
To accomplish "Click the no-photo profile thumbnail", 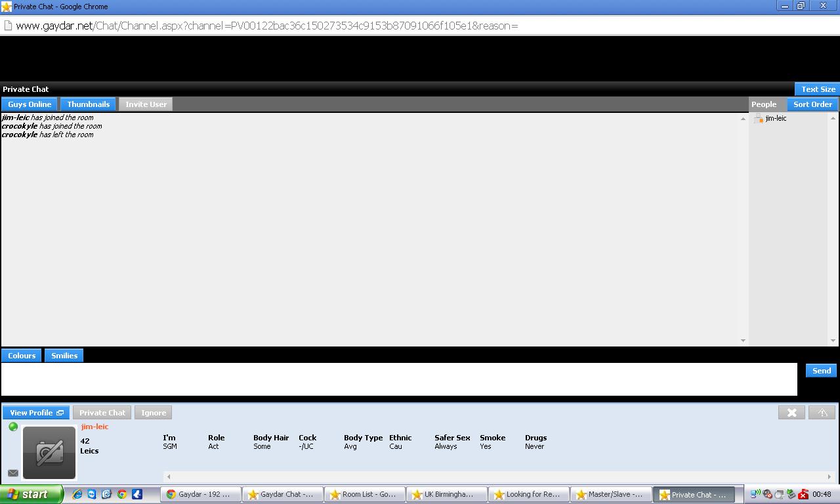I will click(x=49, y=453).
